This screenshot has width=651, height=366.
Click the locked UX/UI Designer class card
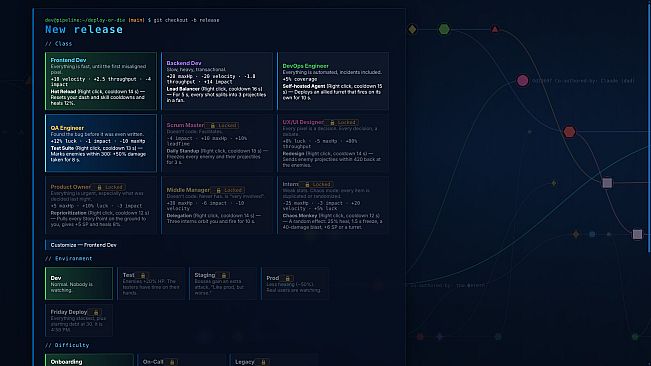point(333,143)
